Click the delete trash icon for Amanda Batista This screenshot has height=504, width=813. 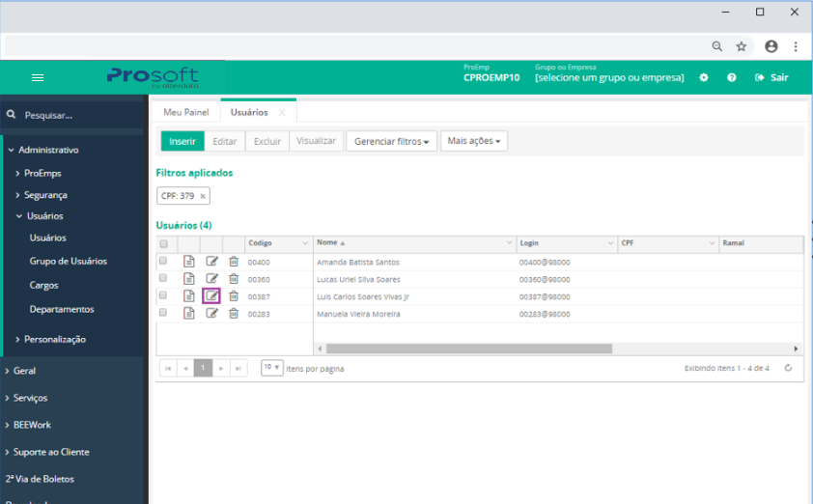233,262
